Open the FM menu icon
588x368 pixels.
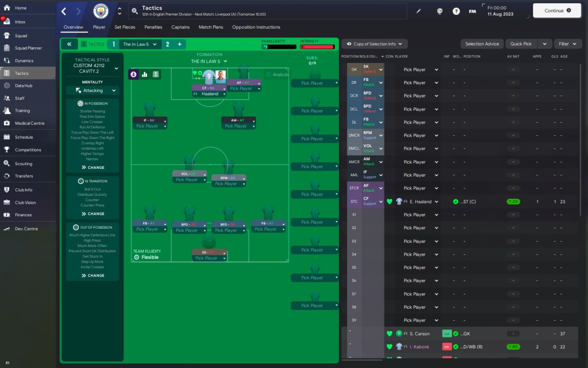point(472,11)
